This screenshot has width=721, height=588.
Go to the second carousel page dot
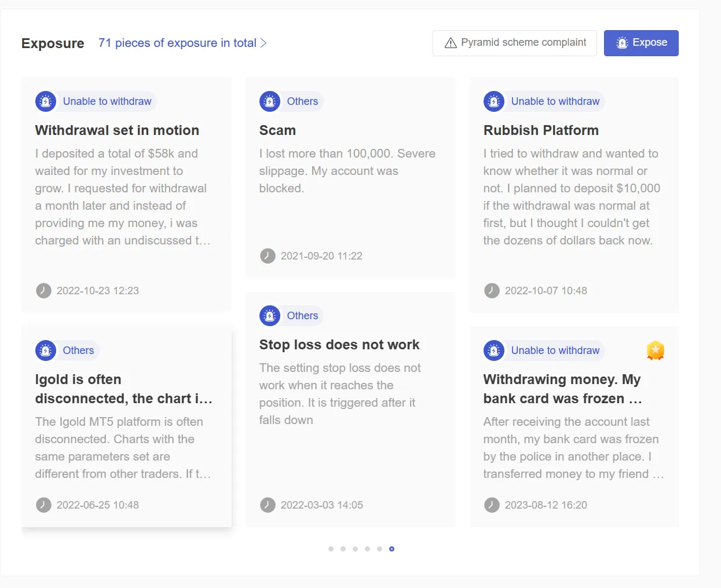pos(343,549)
